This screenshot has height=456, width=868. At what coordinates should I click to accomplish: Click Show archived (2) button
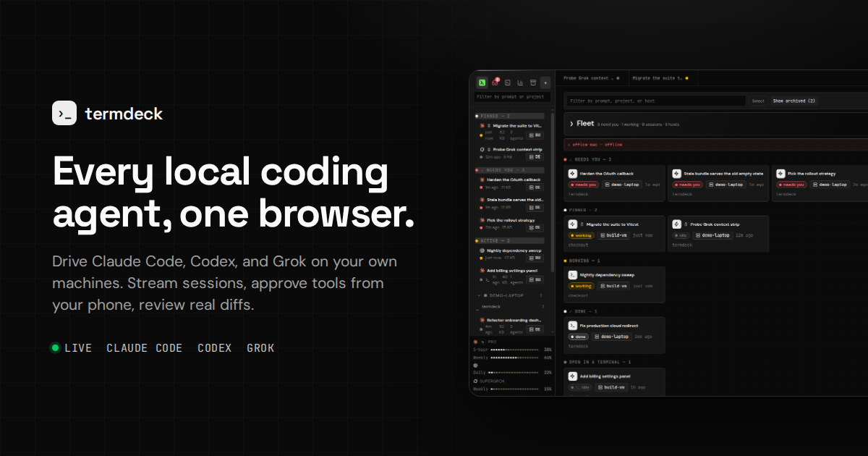tap(793, 101)
